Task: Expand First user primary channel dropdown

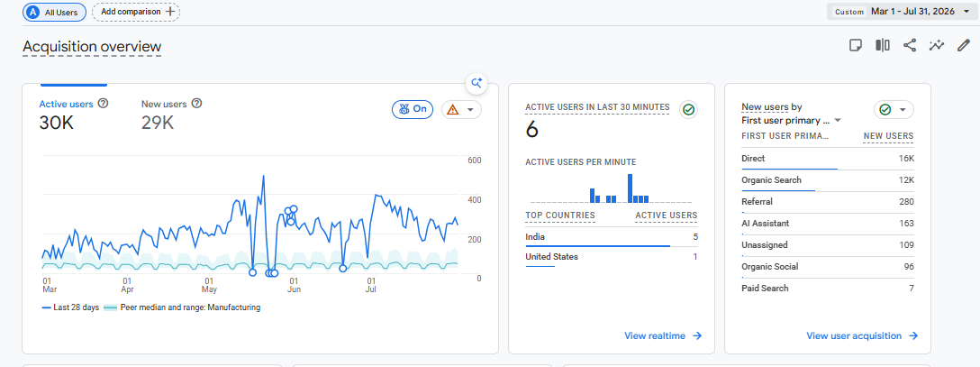Action: [x=791, y=120]
